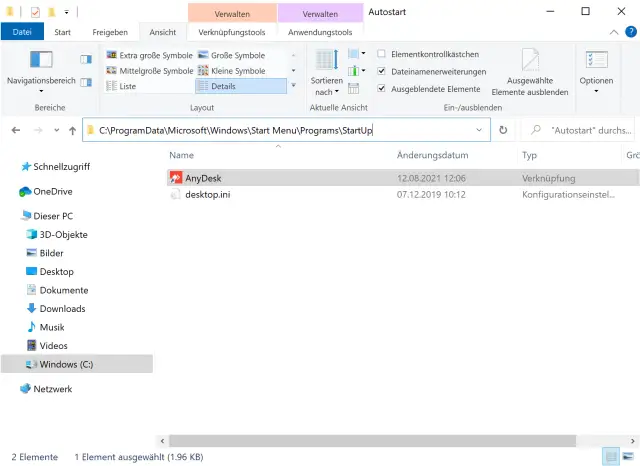This screenshot has width=640, height=466.
Task: Collapse the ribbon with the chevron
Action: click(x=614, y=32)
